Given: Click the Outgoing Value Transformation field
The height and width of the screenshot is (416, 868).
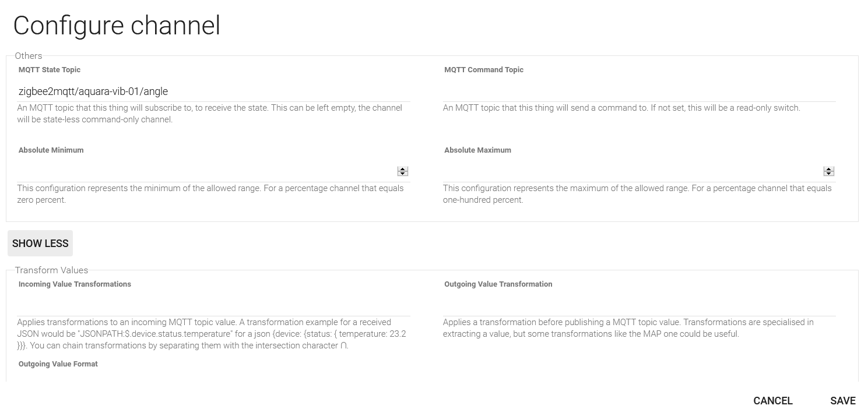Looking at the screenshot, I should (x=639, y=306).
